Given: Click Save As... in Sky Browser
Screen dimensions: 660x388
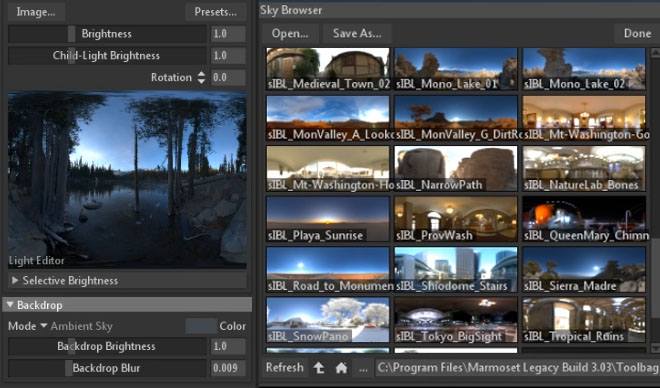Looking at the screenshot, I should pos(357,34).
